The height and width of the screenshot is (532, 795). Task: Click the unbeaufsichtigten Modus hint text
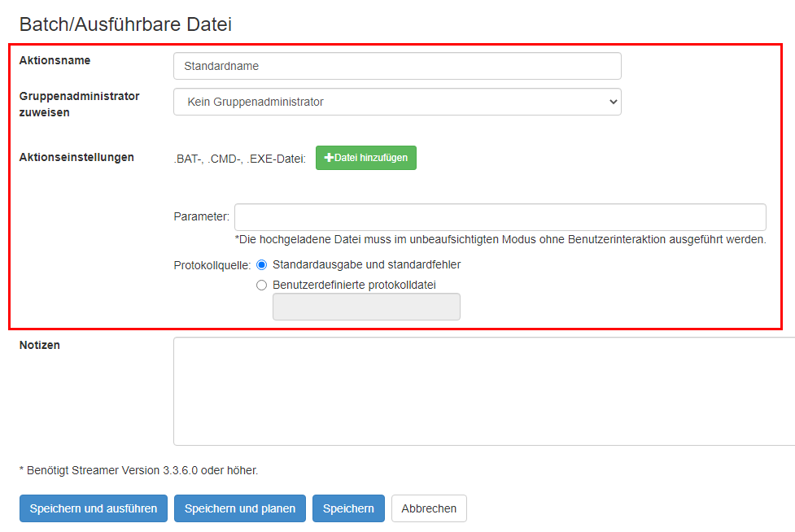coord(500,239)
